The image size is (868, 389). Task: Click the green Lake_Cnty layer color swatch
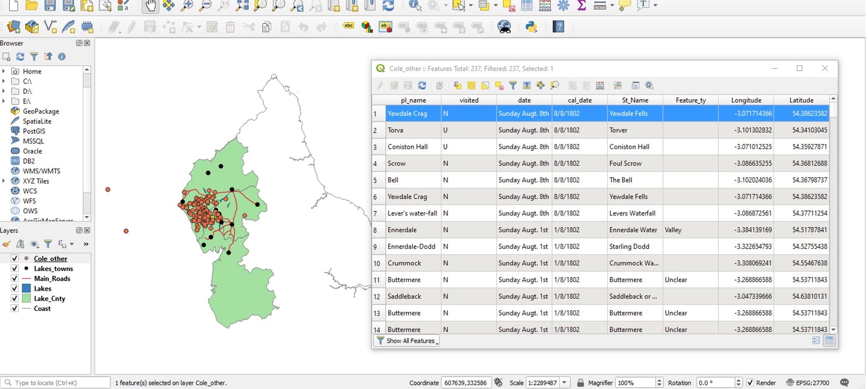26,299
